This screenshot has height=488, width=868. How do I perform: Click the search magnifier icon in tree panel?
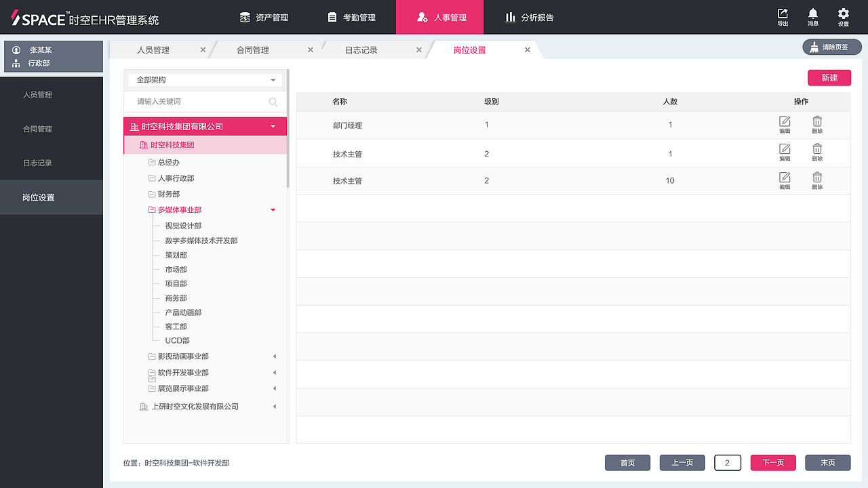(273, 102)
